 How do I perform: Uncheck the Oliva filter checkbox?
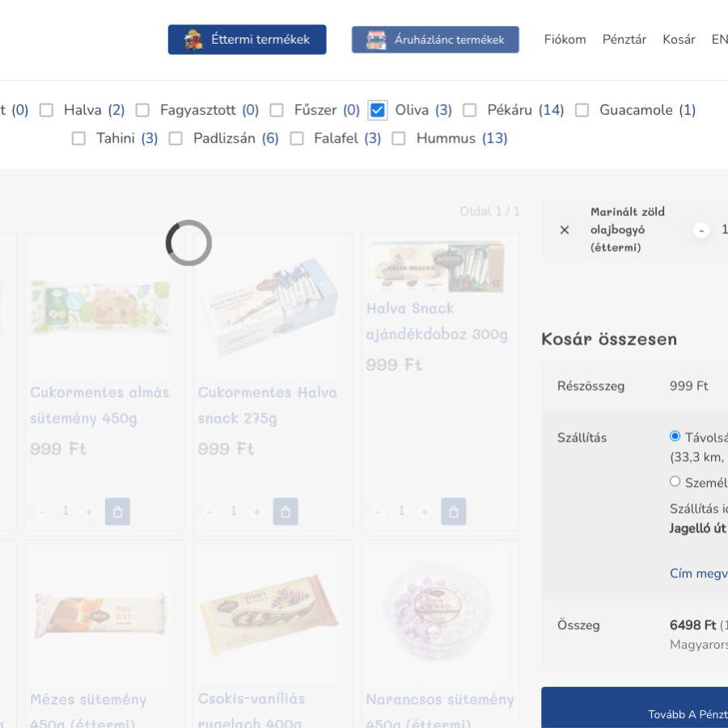coord(377,110)
